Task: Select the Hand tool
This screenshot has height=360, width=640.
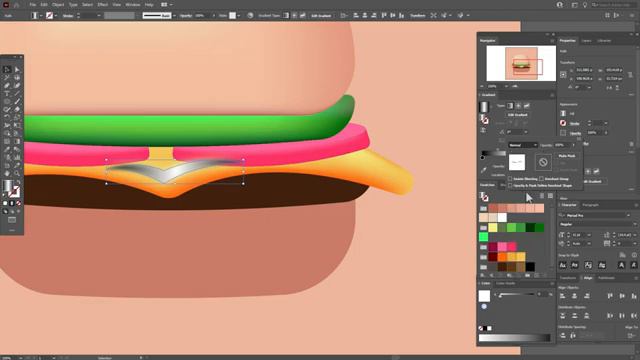Action: [7, 173]
